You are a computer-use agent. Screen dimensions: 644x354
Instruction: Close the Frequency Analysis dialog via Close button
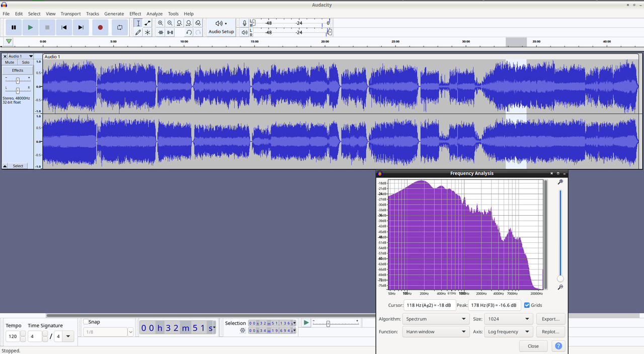533,346
